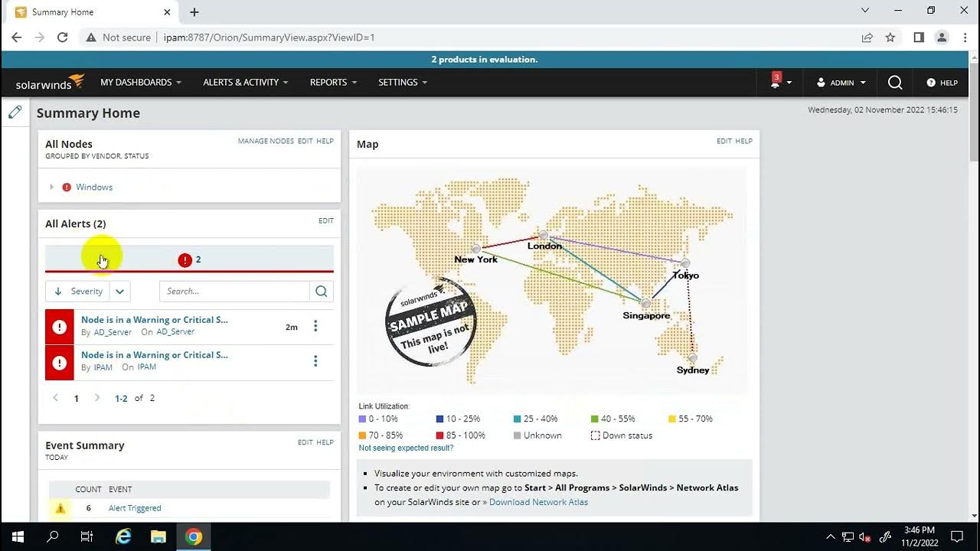This screenshot has height=551, width=980.
Task: Open the notifications dropdown arrow
Action: click(789, 83)
